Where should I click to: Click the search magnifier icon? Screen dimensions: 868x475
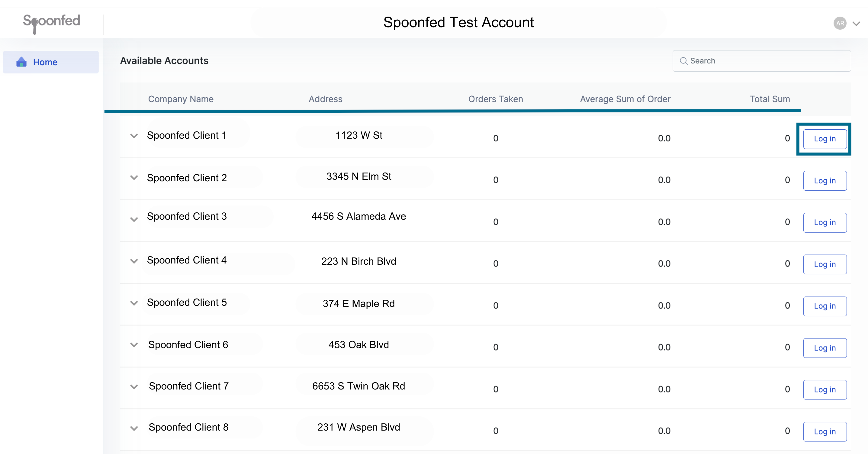point(683,61)
